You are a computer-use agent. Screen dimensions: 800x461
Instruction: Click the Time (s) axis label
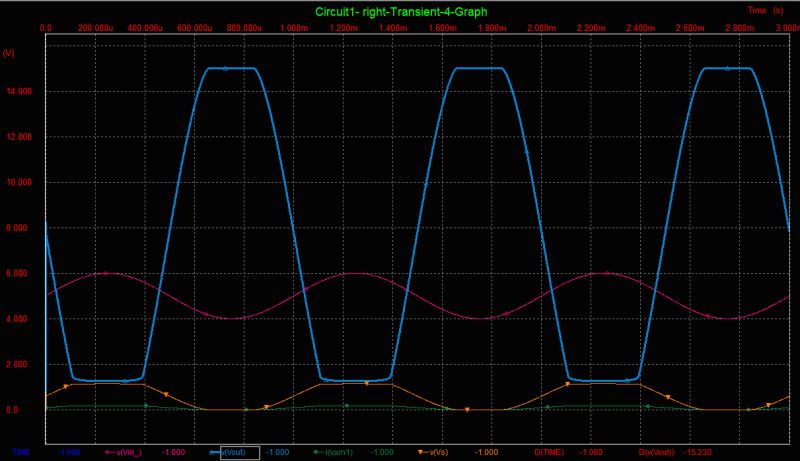click(765, 10)
